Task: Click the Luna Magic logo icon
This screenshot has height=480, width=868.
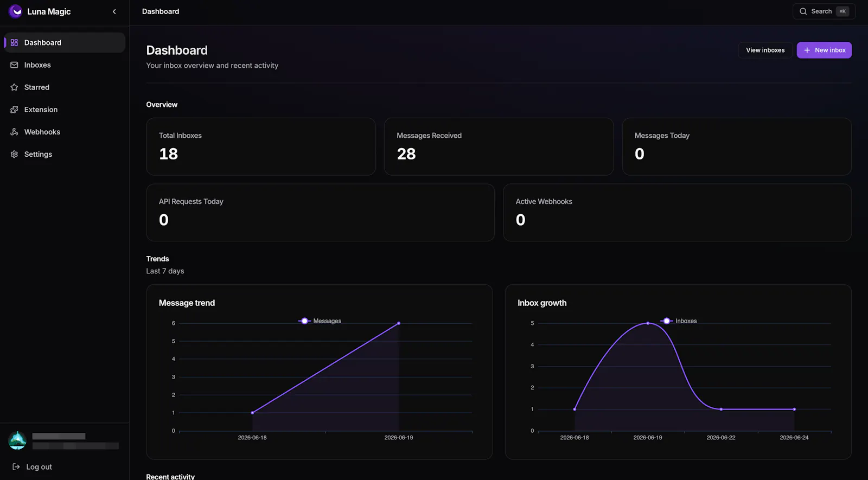Action: click(16, 11)
